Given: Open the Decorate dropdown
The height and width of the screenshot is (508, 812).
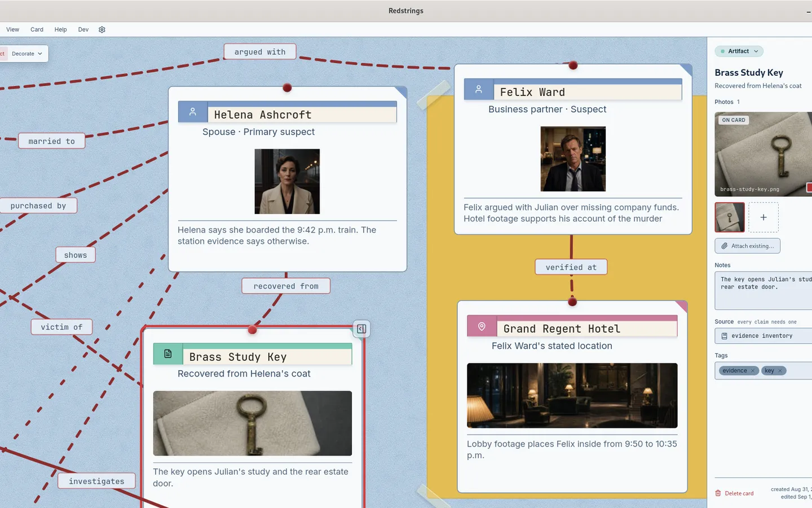Looking at the screenshot, I should [x=27, y=54].
